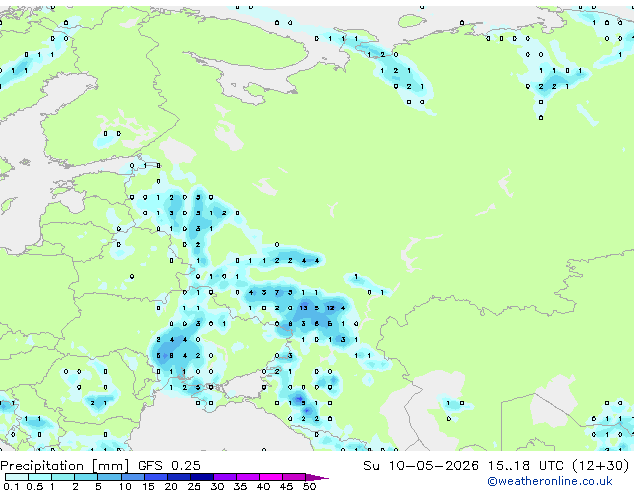Select the 35–40 mm purple legend swatch
Image resolution: width=634 pixels, height=490 pixels.
coord(248,477)
